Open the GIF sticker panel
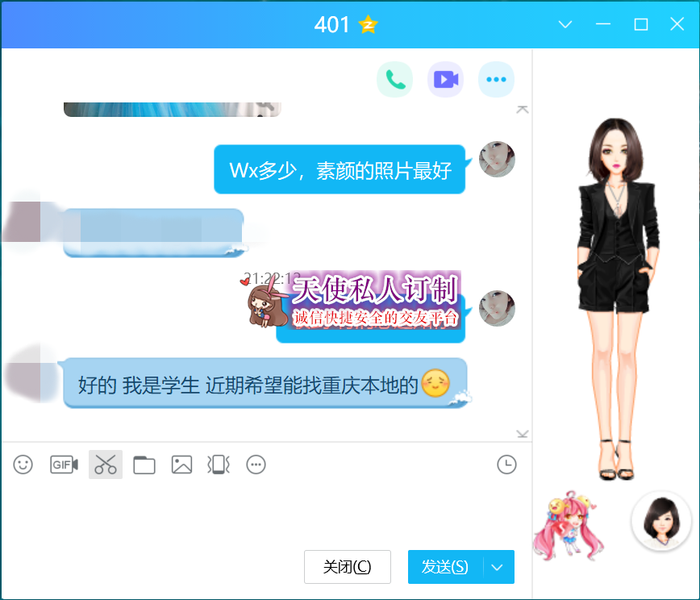Viewport: 700px width, 600px height. (64, 465)
